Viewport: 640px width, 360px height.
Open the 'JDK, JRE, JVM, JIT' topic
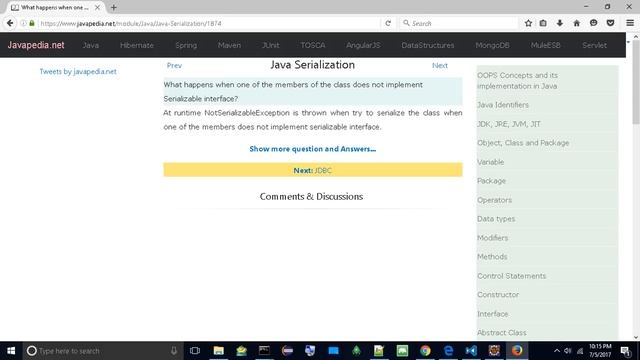(x=509, y=124)
